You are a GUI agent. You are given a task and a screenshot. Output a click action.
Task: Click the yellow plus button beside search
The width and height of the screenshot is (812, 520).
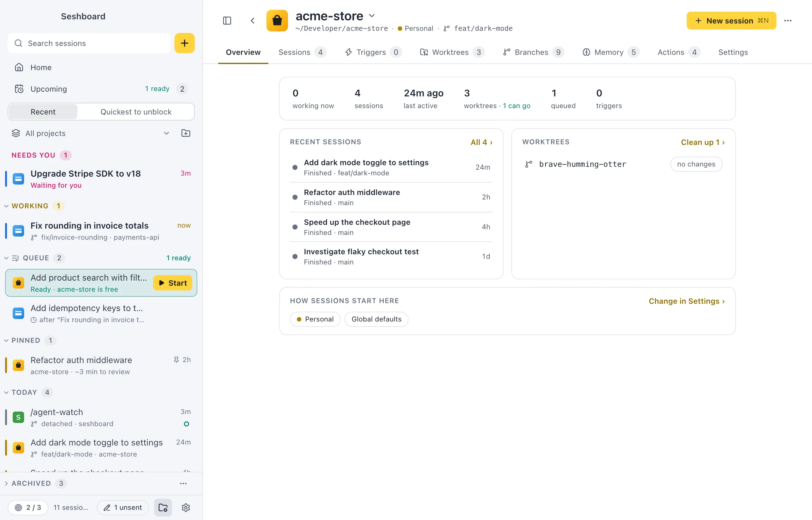[184, 43]
